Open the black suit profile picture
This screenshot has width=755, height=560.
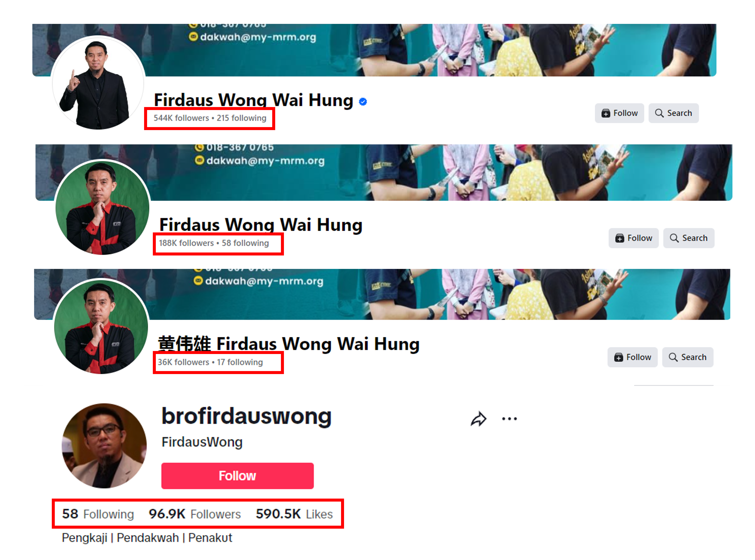coord(98,83)
